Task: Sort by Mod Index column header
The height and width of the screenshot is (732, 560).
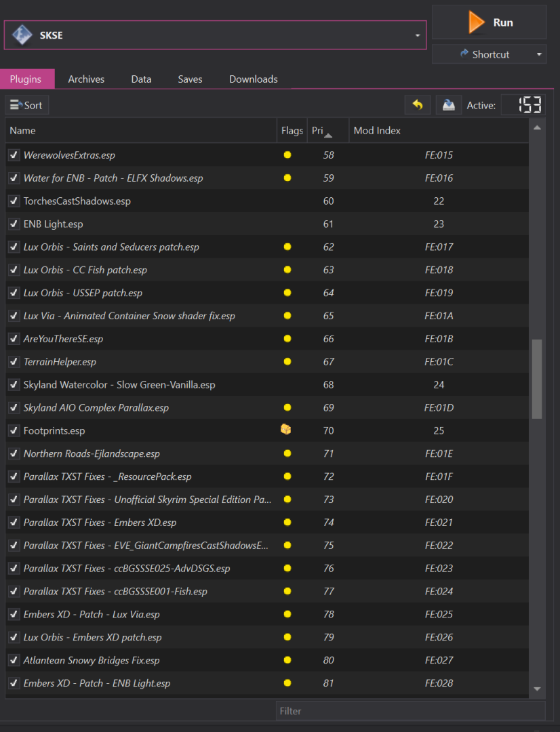Action: pyautogui.click(x=439, y=131)
